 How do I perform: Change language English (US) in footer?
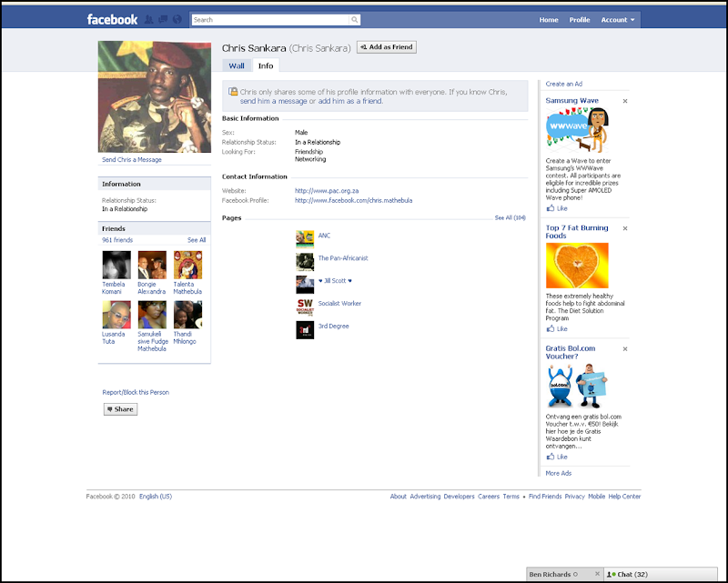[x=156, y=497]
